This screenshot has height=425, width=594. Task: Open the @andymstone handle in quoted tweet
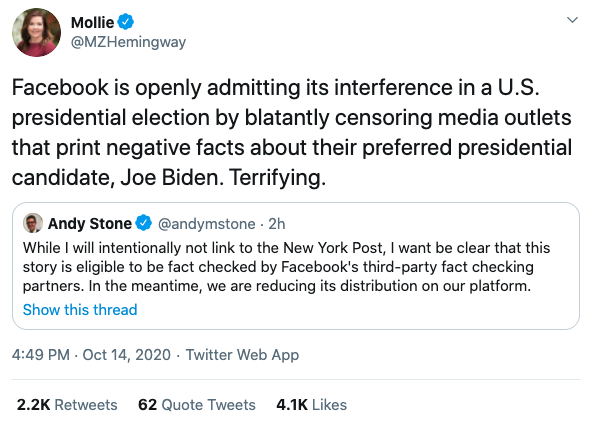(x=206, y=224)
